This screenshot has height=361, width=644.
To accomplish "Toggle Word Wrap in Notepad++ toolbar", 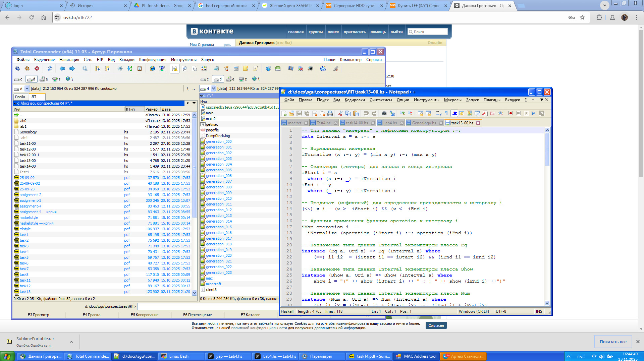I will (x=438, y=114).
